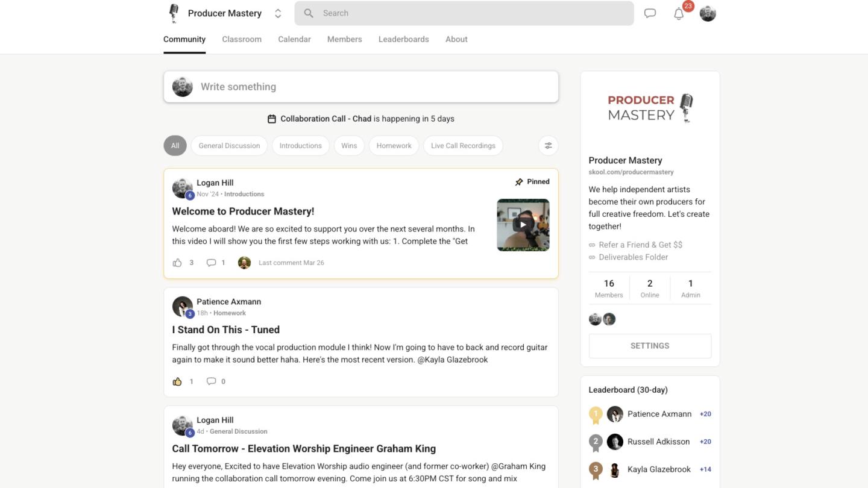Open Patience Axmann's avatar on her post
The height and width of the screenshot is (488, 868).
(183, 307)
